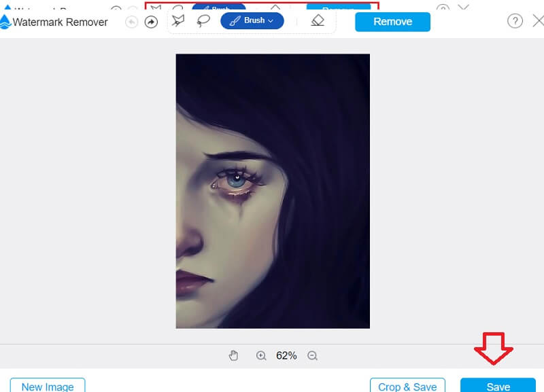Select the Lasso selection tool
The image size is (544, 392).
203,20
